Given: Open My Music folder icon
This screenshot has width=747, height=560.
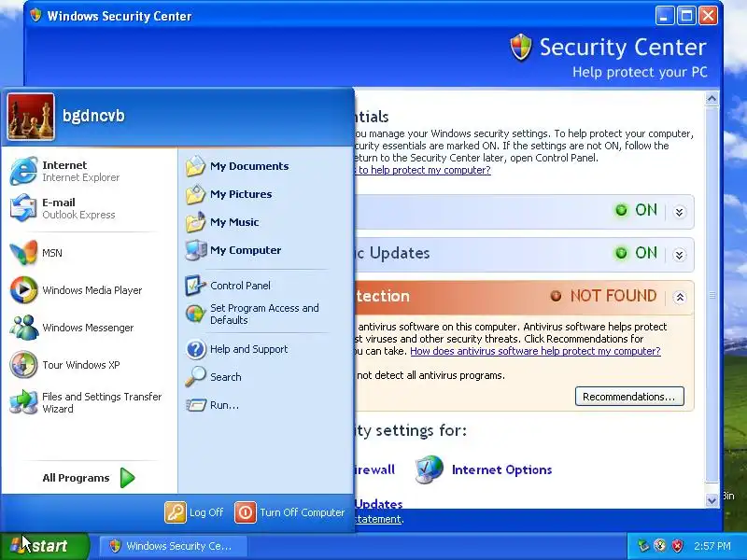Looking at the screenshot, I should (195, 222).
